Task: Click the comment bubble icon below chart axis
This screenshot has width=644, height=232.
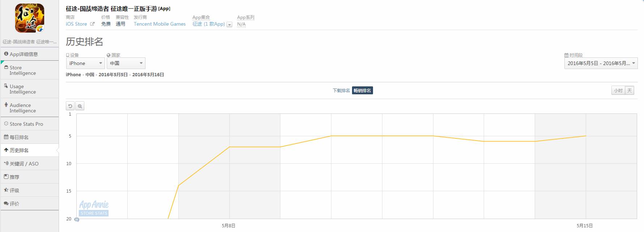Action: pyautogui.click(x=77, y=220)
